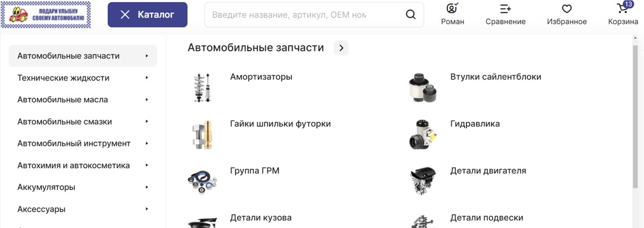Viewport: 644px width, 228px height.
Task: Open the Корзина cart icon
Action: coord(623,9)
